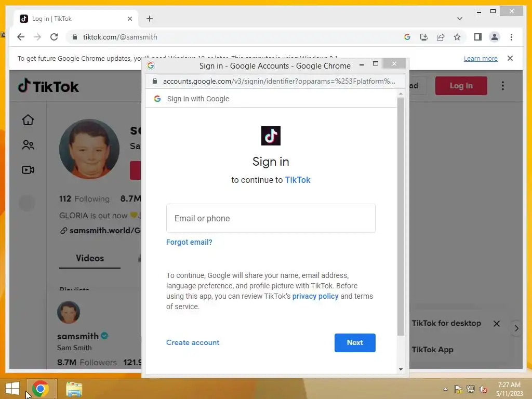Click the install app icon in address bar

point(424,37)
